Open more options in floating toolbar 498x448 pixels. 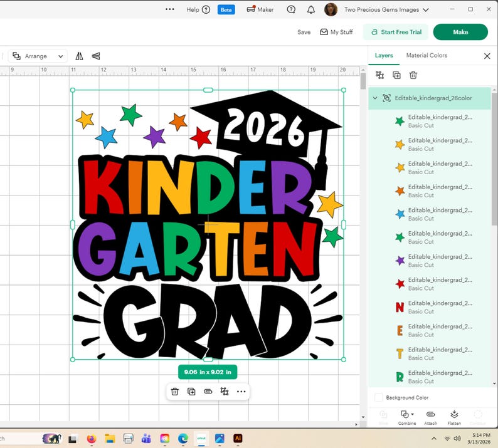pyautogui.click(x=241, y=392)
